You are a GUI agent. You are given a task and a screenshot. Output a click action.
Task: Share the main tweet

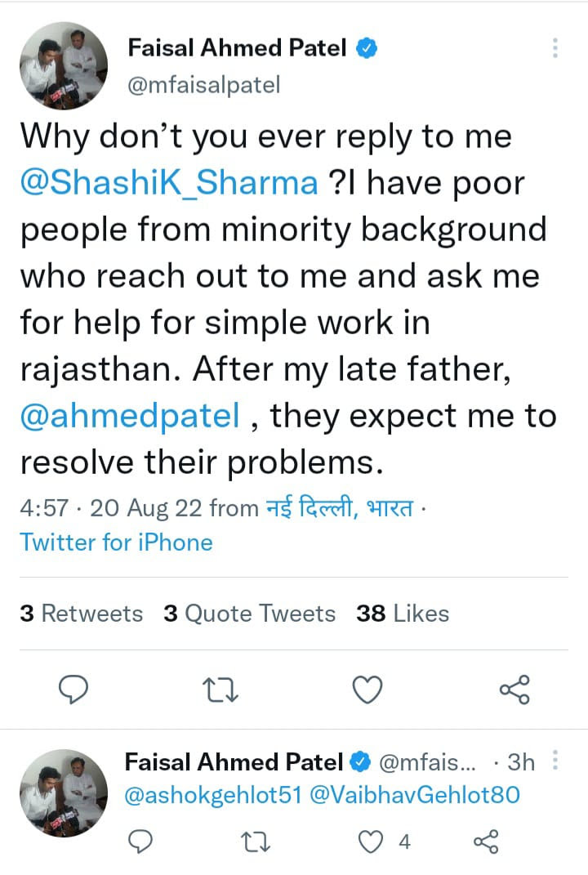point(514,691)
